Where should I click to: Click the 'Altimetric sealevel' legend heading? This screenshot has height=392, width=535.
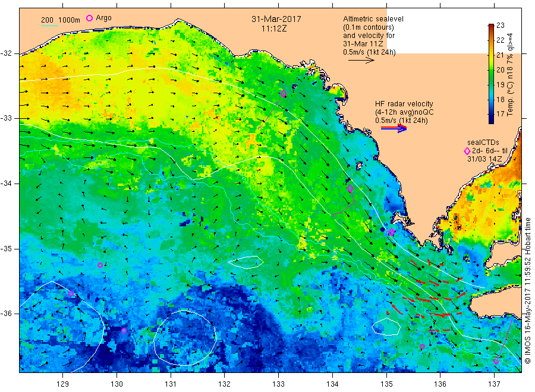click(373, 19)
